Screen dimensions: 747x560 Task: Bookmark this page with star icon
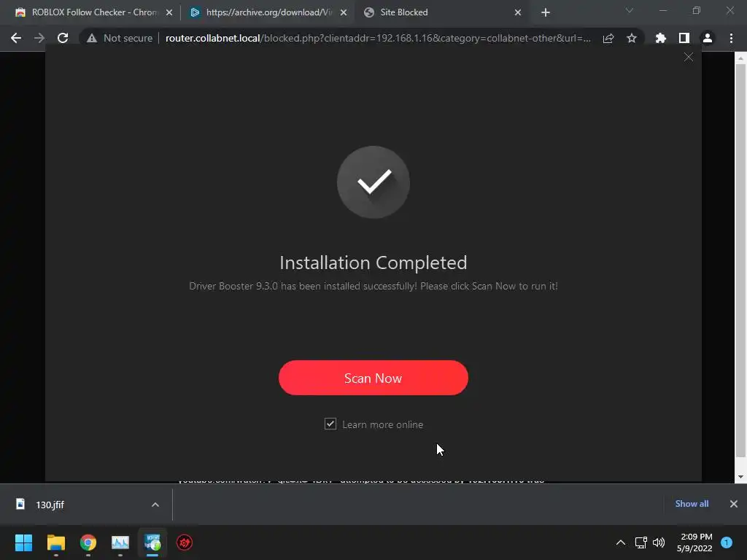point(632,38)
